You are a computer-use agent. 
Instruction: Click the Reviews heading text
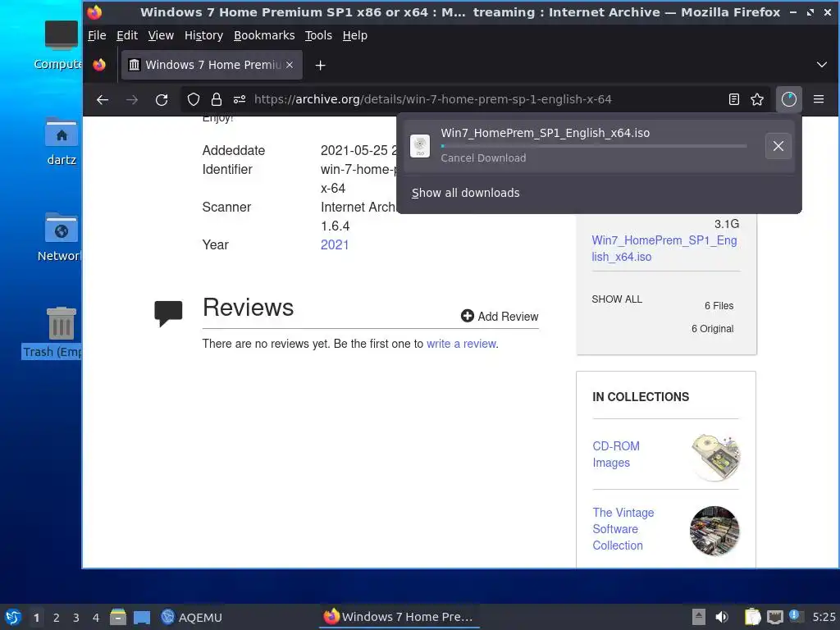(248, 308)
